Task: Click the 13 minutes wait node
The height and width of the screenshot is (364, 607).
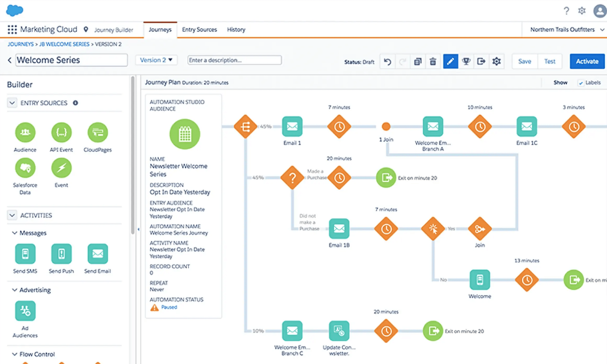Action: (x=527, y=280)
